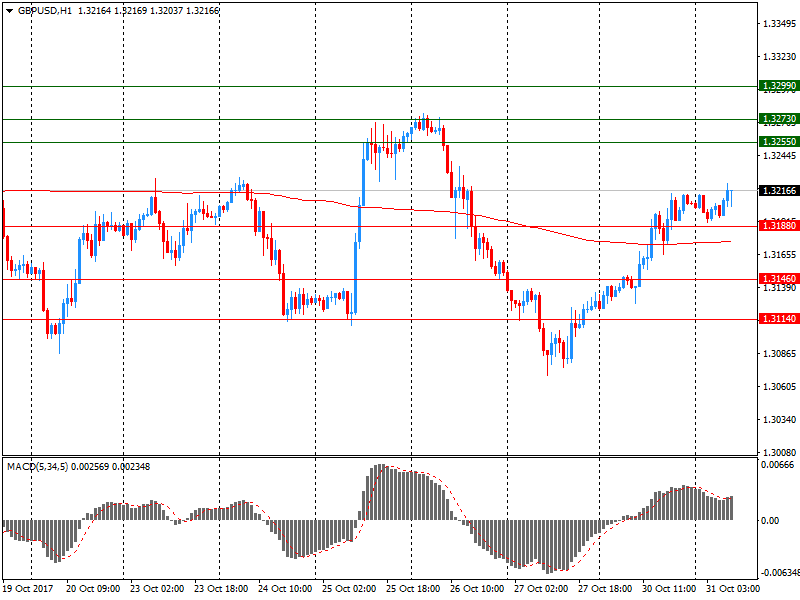Click the 25 Oct 18:00 time axis label
Image resolution: width=800 pixels, height=600 pixels.
pos(413,588)
